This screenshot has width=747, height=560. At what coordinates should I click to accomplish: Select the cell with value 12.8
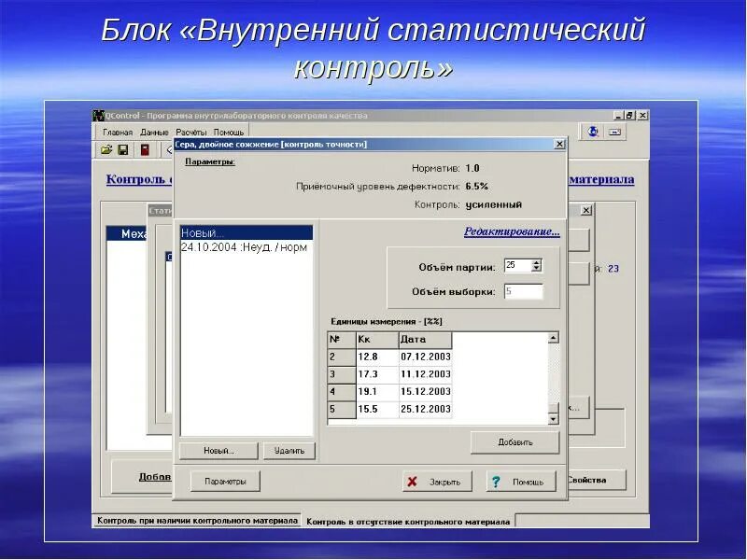(377, 357)
